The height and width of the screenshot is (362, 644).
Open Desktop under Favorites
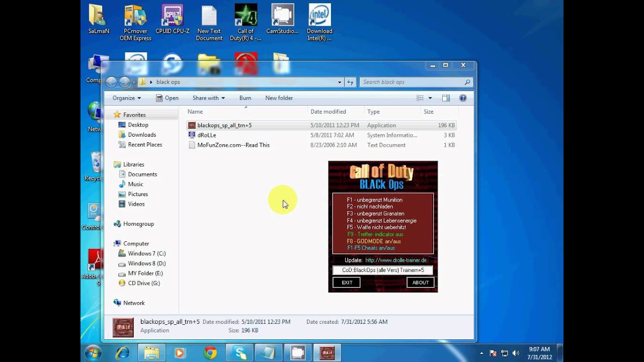(x=138, y=125)
